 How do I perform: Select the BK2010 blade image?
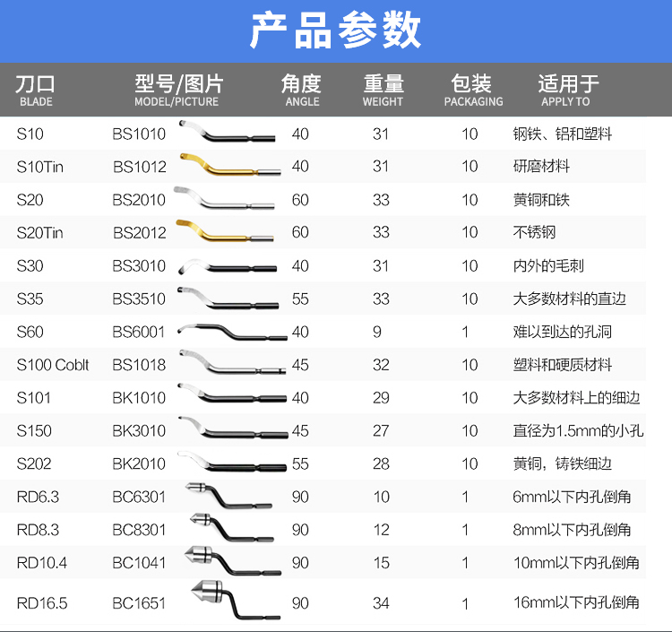pos(232,462)
